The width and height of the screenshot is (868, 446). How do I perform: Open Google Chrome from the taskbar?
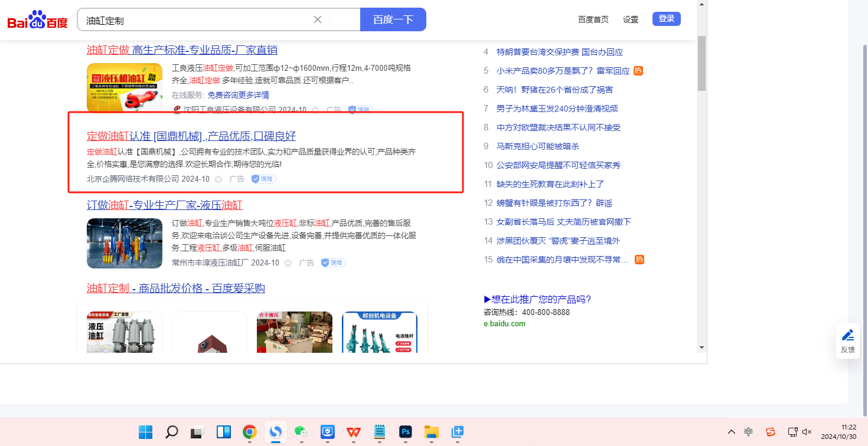[x=249, y=432]
